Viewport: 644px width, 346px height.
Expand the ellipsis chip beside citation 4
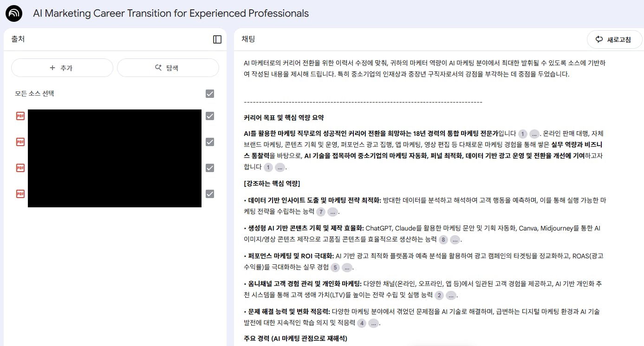point(373,323)
